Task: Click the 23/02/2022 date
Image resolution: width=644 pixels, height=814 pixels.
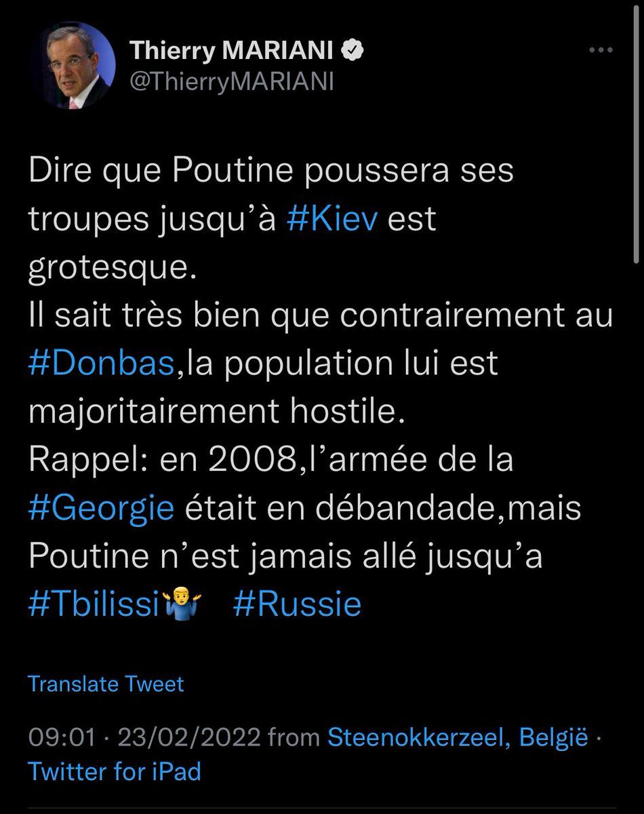Action: 189,737
